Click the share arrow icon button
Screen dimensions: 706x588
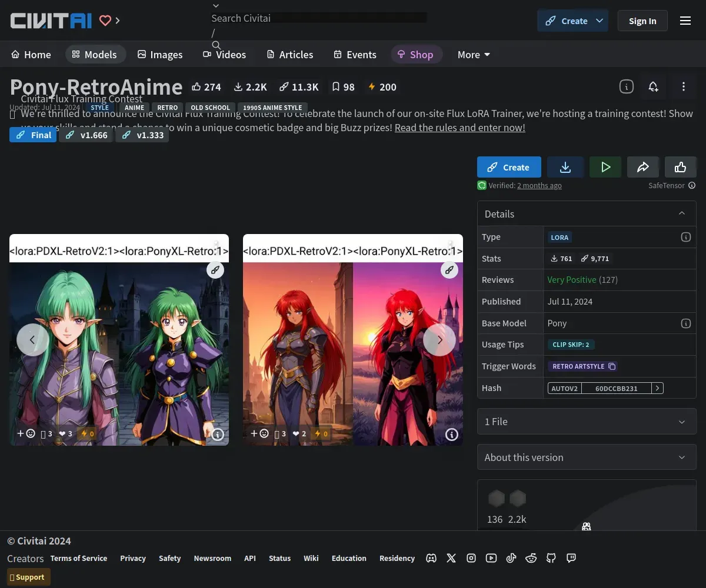point(643,167)
